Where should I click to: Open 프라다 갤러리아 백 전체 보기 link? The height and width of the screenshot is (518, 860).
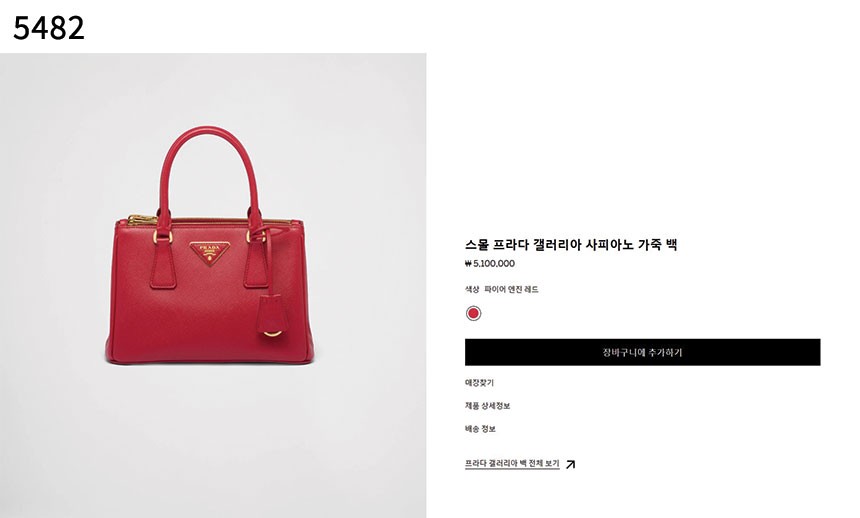point(512,464)
